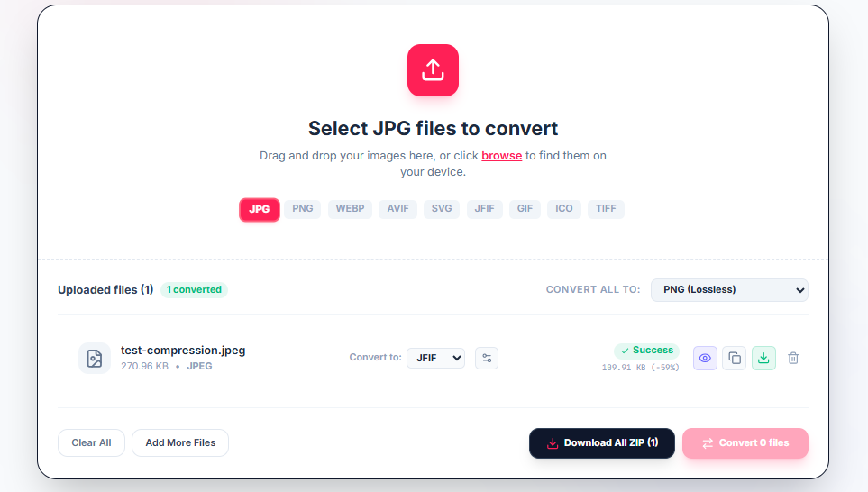Screen dimensions: 868x492
Task: Switch to WEBP format tab
Action: [350, 209]
